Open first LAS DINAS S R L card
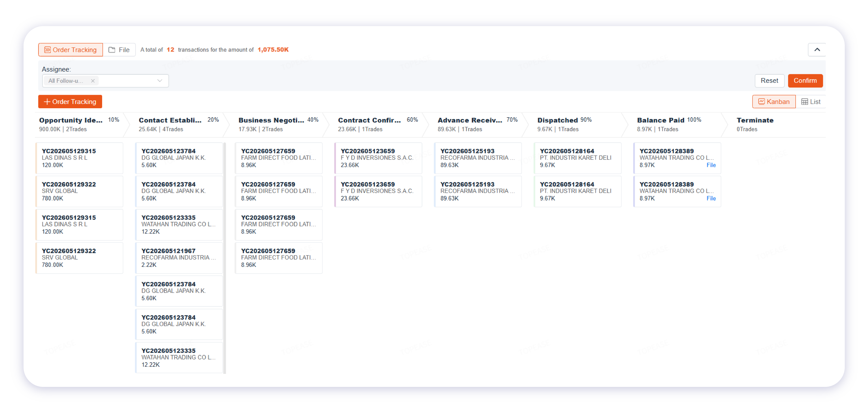 (80, 158)
